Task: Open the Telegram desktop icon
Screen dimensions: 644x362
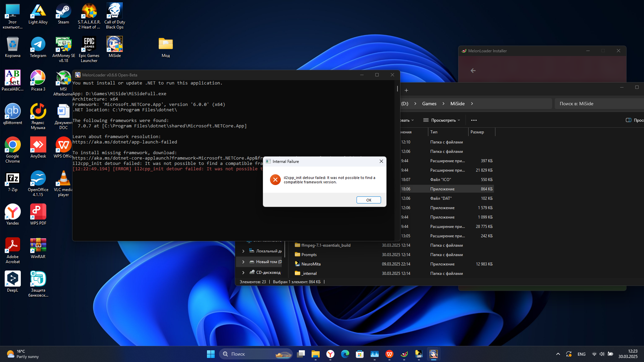Action: (38, 47)
